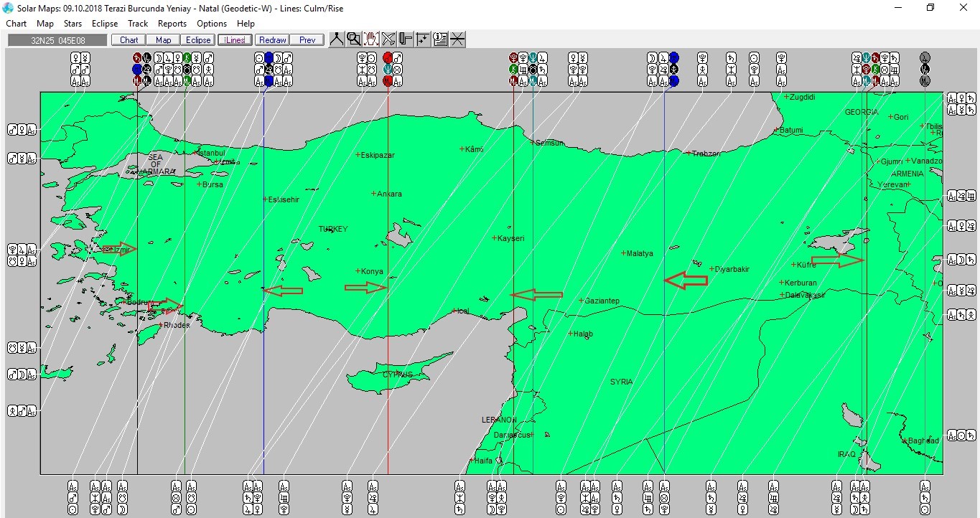Go back with the Prev button
Screen dimensions: 980x518
(x=307, y=40)
